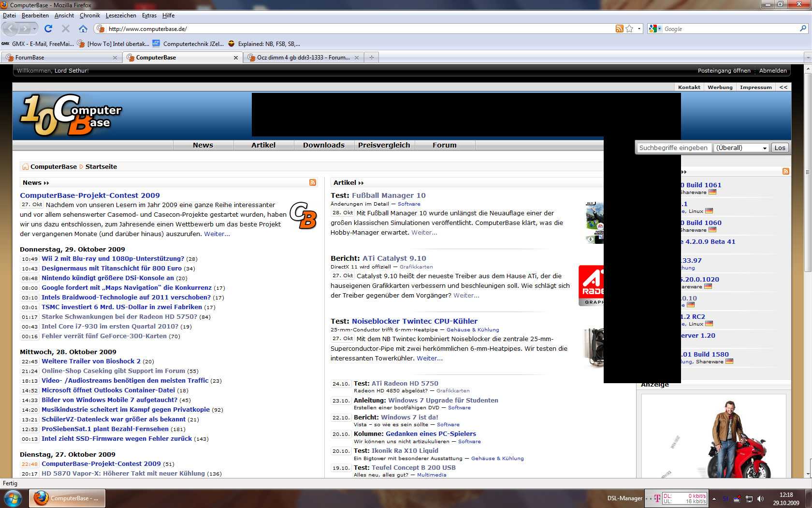The width and height of the screenshot is (812, 508).
Task: Focus the Google search field
Action: pyautogui.click(x=730, y=29)
